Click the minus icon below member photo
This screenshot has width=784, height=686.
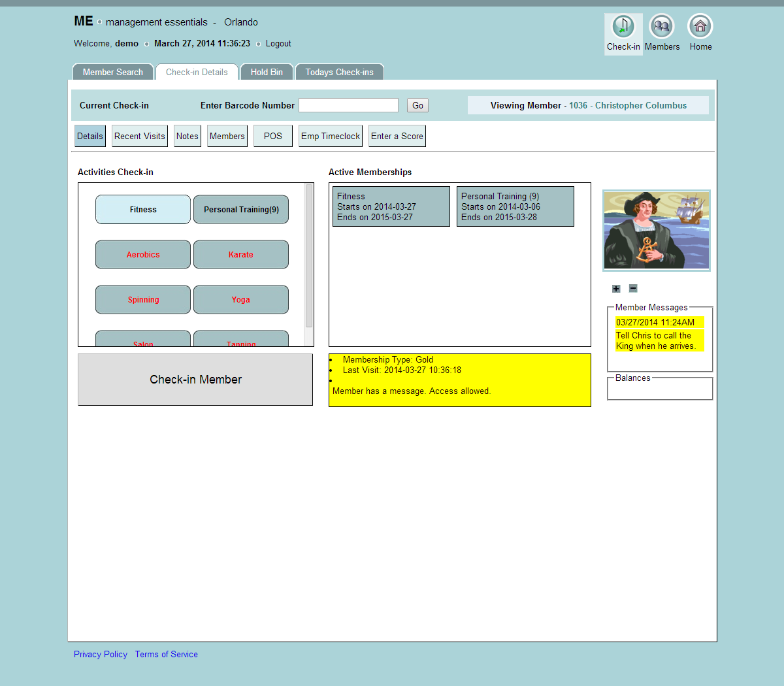633,288
